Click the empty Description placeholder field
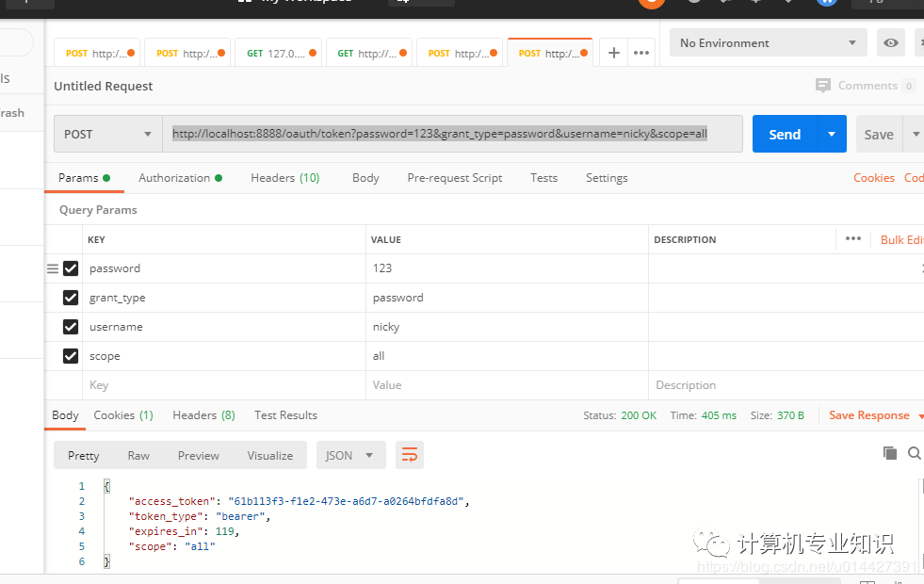Viewport: 924px width, 584px height. click(786, 385)
